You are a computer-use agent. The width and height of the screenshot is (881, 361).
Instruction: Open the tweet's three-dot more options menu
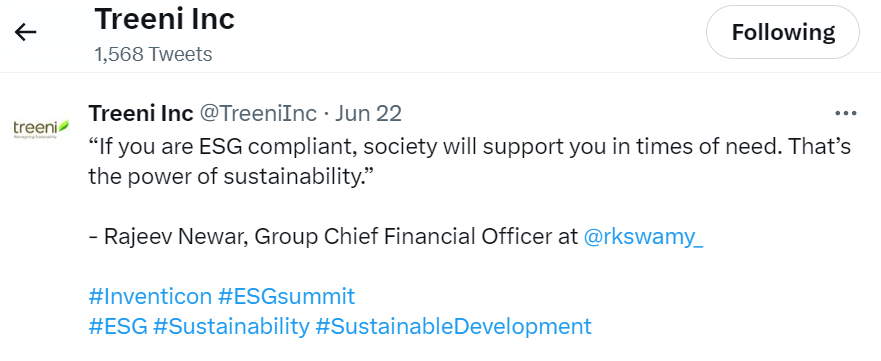point(846,114)
